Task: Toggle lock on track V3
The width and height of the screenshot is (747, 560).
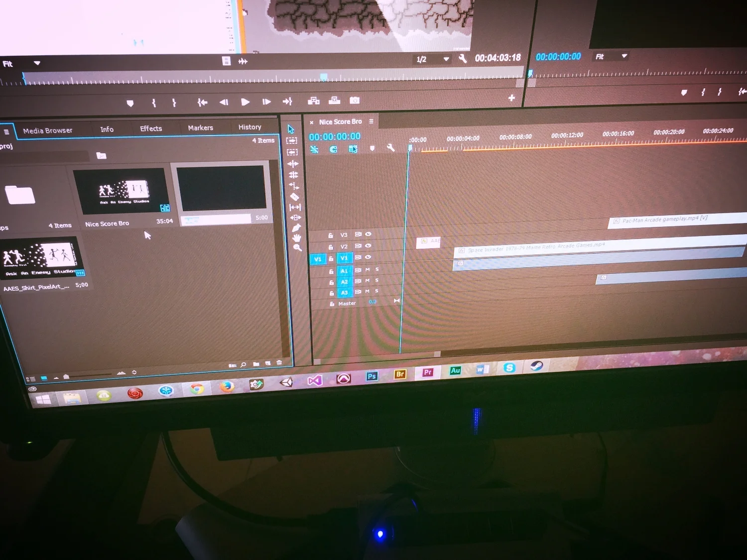Action: tap(330, 235)
